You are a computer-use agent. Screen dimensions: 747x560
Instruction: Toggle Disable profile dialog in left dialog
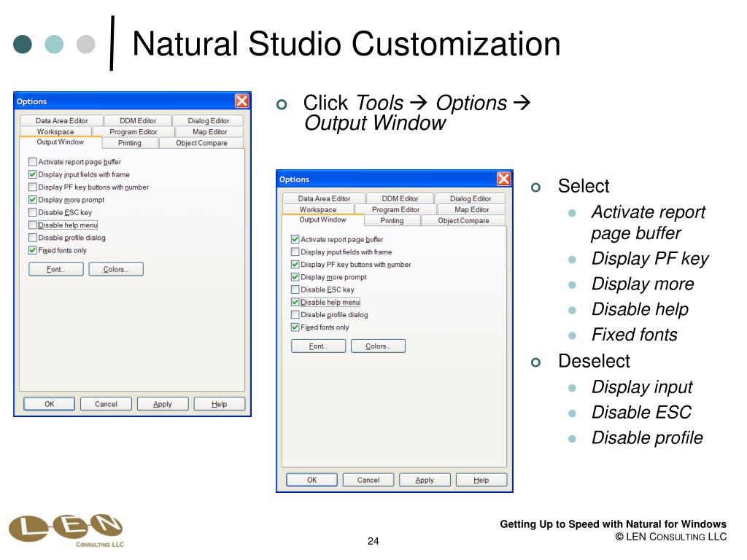32,238
